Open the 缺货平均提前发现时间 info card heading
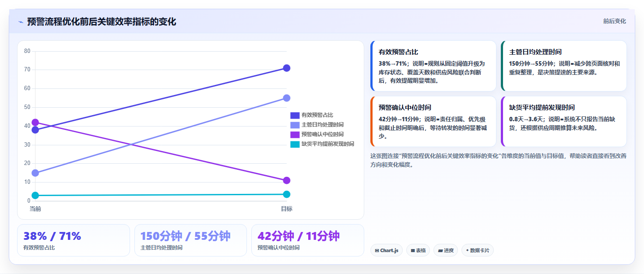 click(542, 107)
